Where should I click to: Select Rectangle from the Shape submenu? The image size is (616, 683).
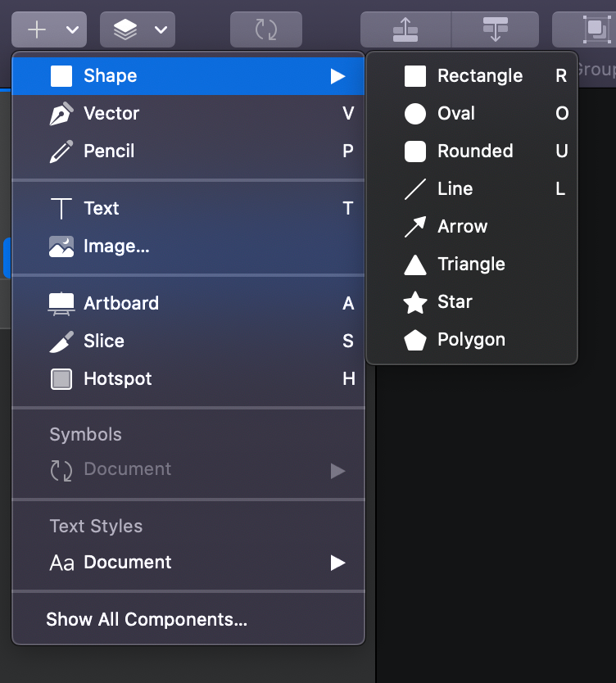point(479,76)
